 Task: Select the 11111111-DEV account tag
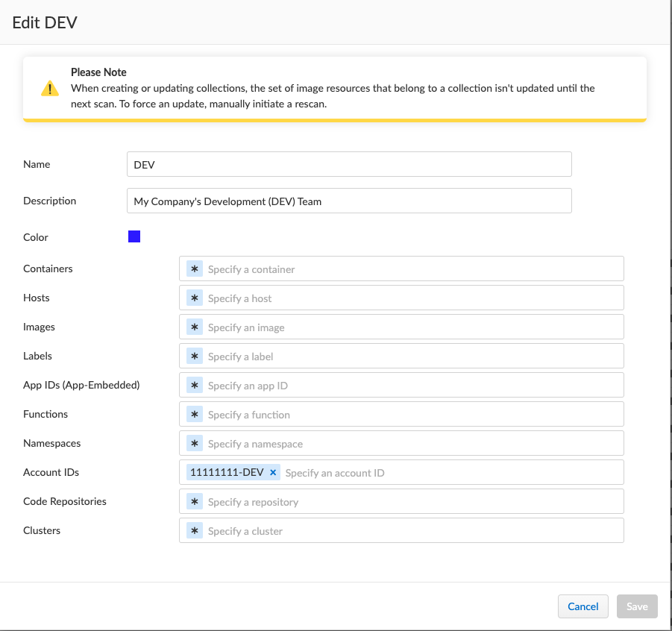(227, 473)
